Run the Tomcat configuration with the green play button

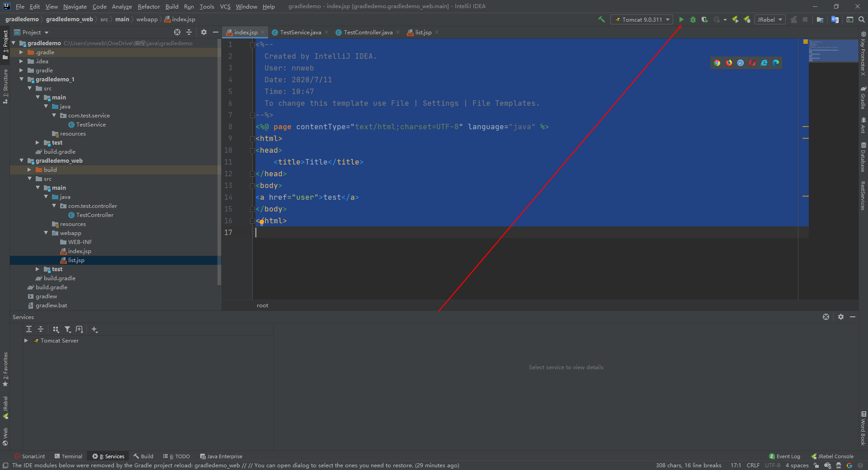[681, 19]
